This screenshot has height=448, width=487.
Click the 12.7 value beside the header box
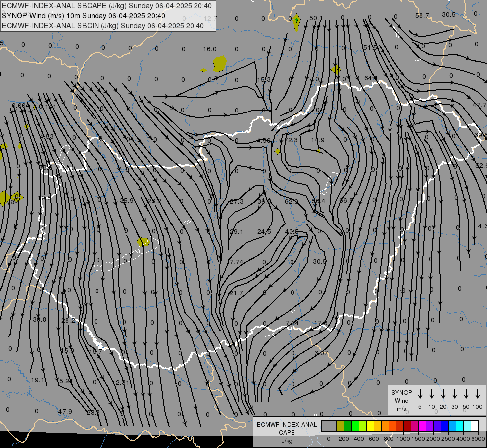(x=210, y=18)
